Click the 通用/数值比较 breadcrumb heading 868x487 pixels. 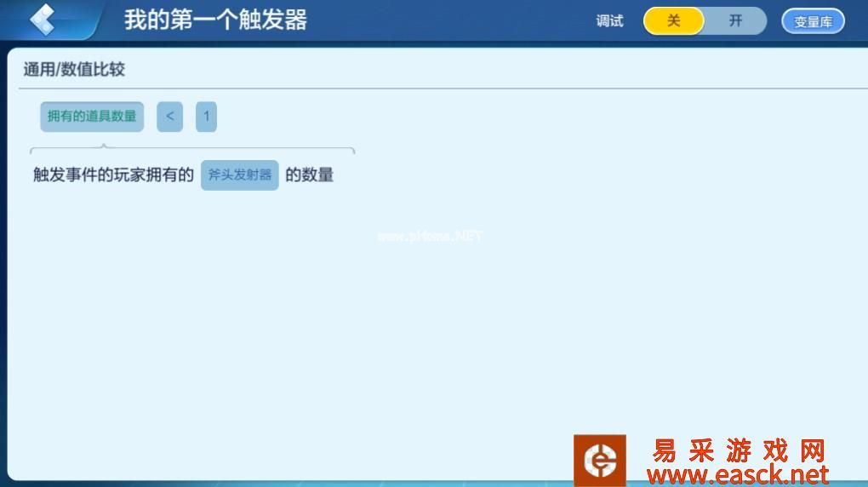pos(74,70)
